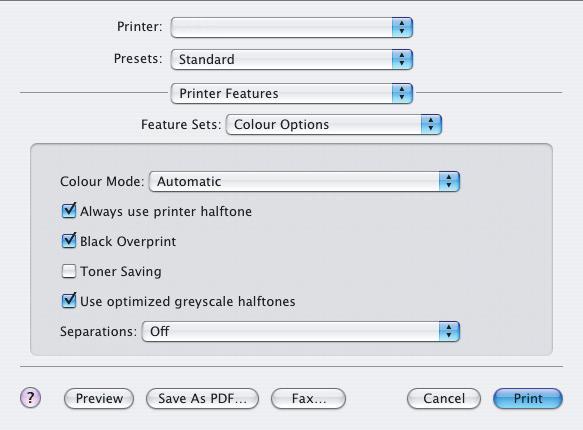The height and width of the screenshot is (430, 583).
Task: Open the Printer Features pane menu
Action: 292,93
